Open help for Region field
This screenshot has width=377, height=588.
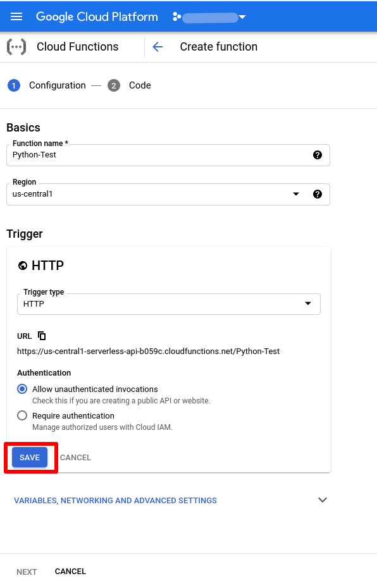click(x=318, y=194)
